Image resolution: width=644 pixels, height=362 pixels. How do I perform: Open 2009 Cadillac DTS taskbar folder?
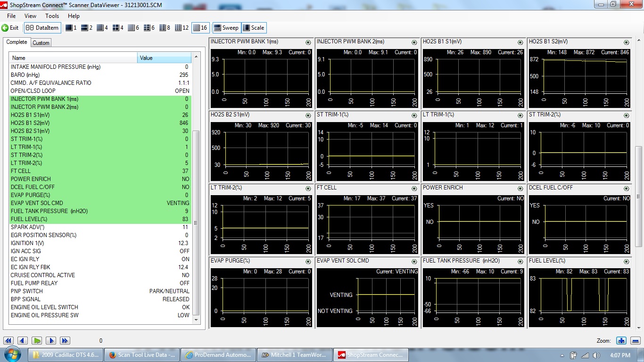tap(65, 355)
